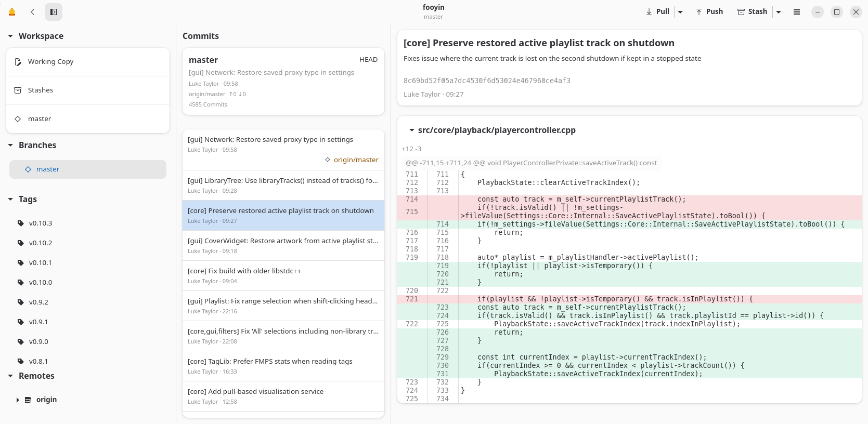Open the Pull options dropdown arrow
Viewport: 868px width, 424px height.
click(x=680, y=12)
